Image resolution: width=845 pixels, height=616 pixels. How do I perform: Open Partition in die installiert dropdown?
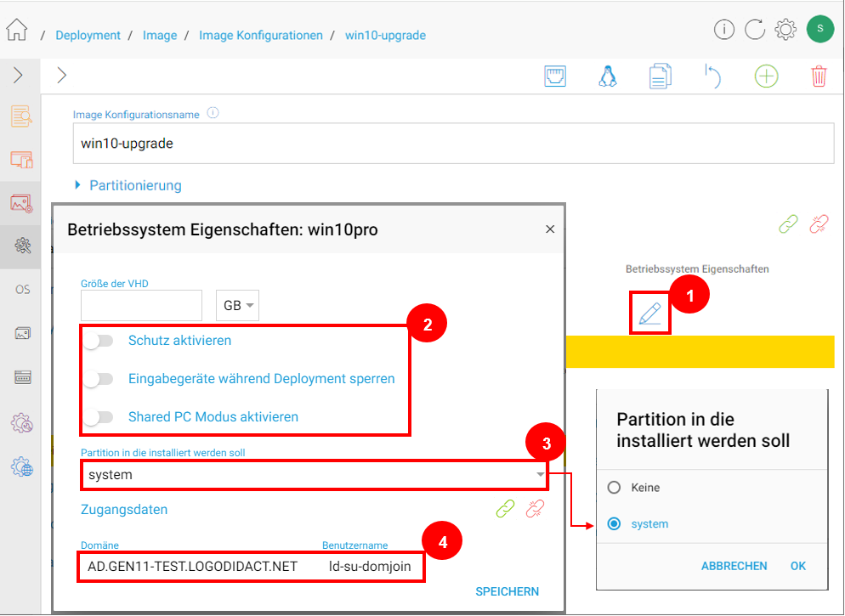click(315, 474)
